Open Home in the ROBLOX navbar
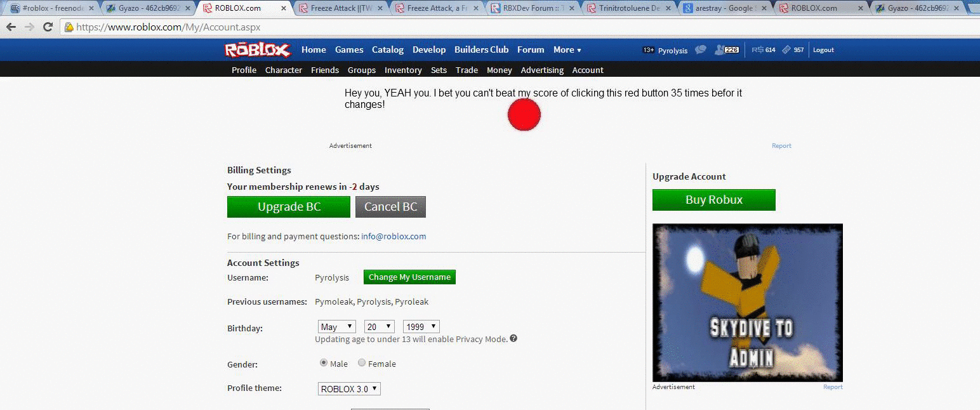 pyautogui.click(x=314, y=50)
